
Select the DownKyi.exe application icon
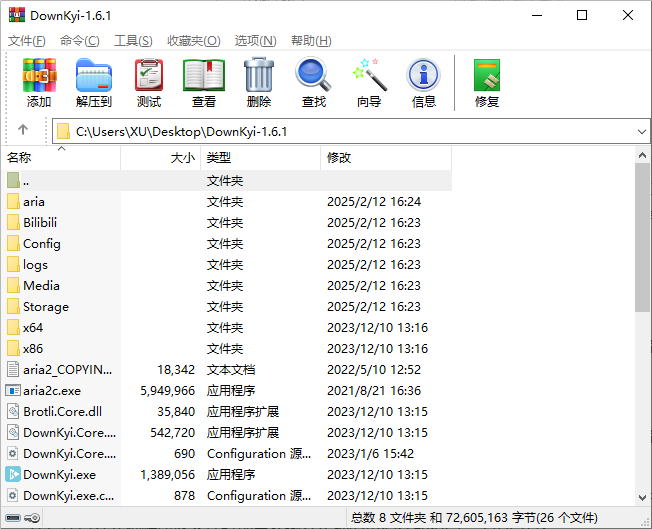coord(13,475)
